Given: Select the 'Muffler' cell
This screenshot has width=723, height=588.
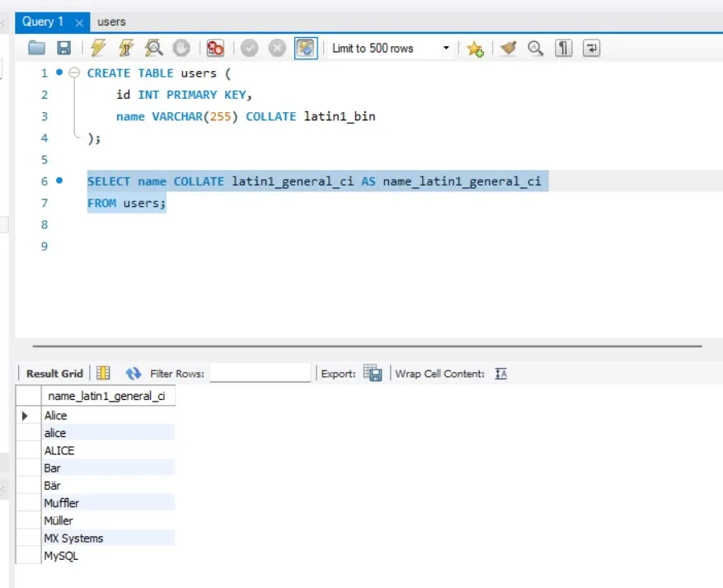Looking at the screenshot, I should 108,503.
